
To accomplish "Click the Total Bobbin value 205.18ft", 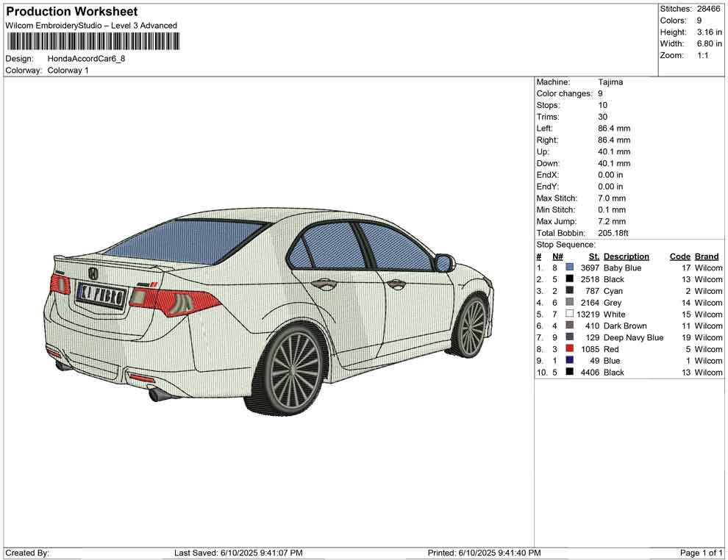I will click(615, 233).
